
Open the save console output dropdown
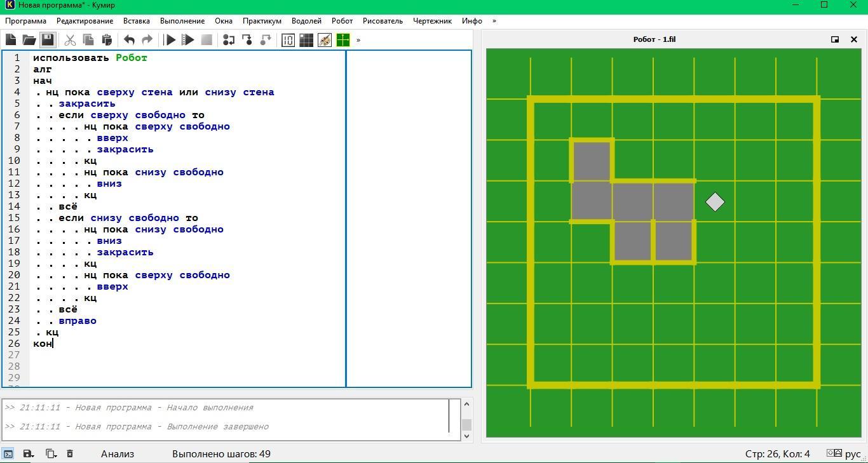pyautogui.click(x=29, y=453)
